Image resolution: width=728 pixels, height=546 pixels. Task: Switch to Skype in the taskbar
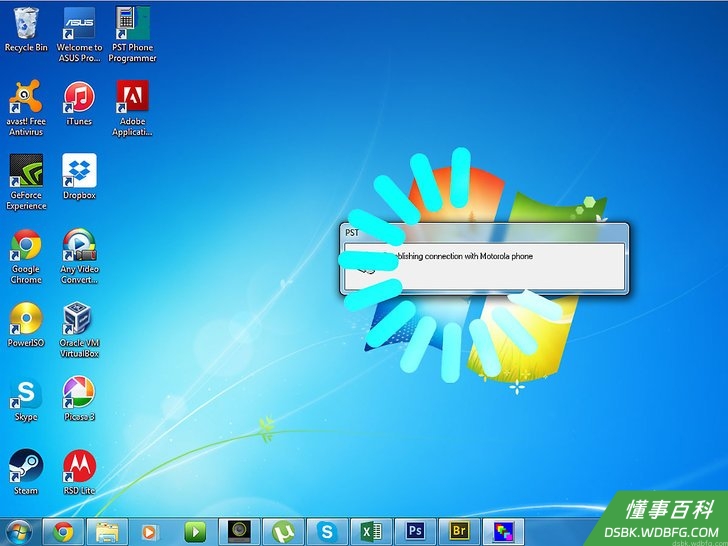(327, 532)
